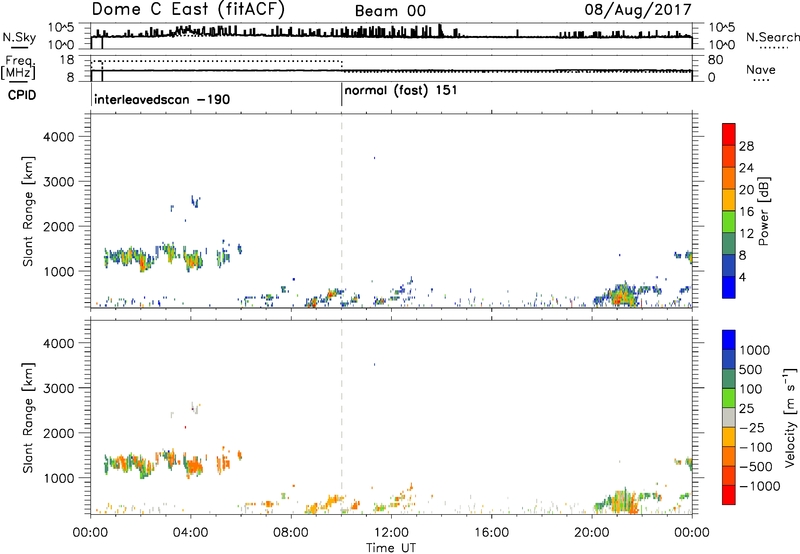The image size is (800, 554).
Task: Click the 'N.Search' legend label
Action: point(772,37)
